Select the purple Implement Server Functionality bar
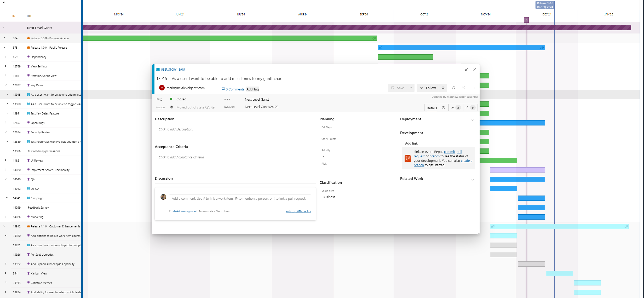Image resolution: width=644 pixels, height=298 pixels. point(517,170)
